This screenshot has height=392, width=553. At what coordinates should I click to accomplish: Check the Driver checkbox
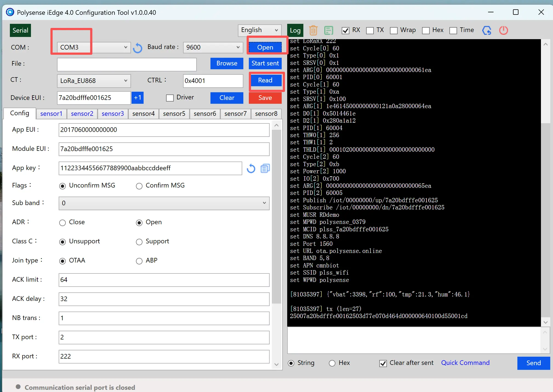click(170, 98)
